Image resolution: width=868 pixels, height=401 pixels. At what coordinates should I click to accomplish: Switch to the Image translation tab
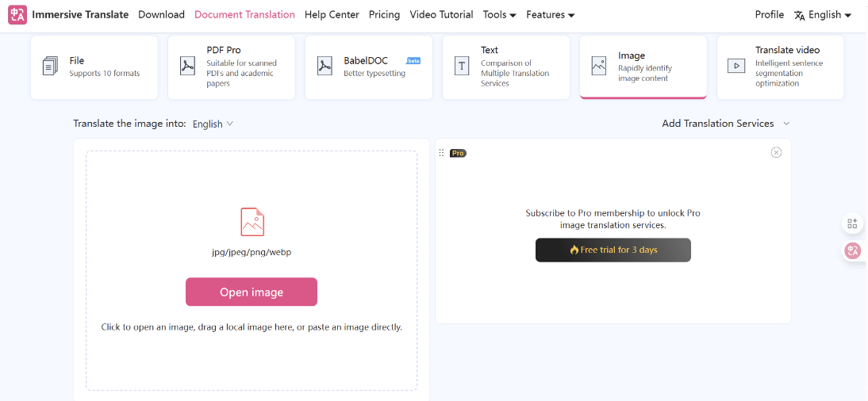click(643, 67)
